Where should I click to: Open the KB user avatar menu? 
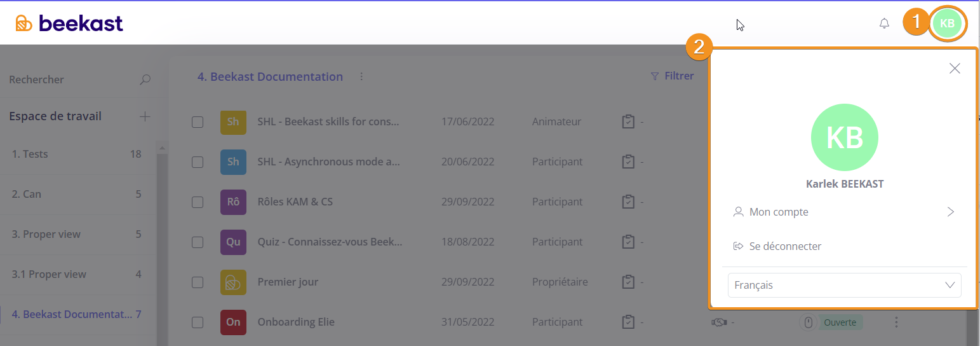pyautogui.click(x=947, y=24)
